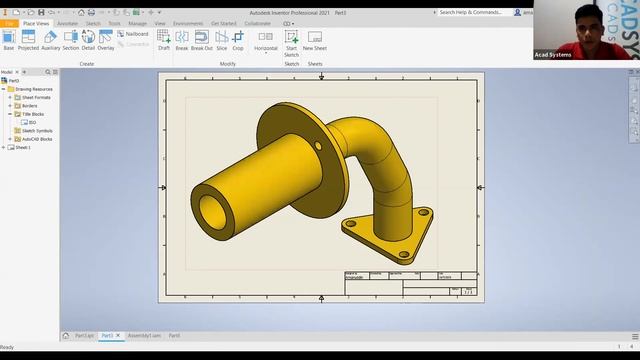This screenshot has width=640, height=360.
Task: Select the Base view tool
Action: tap(9, 40)
